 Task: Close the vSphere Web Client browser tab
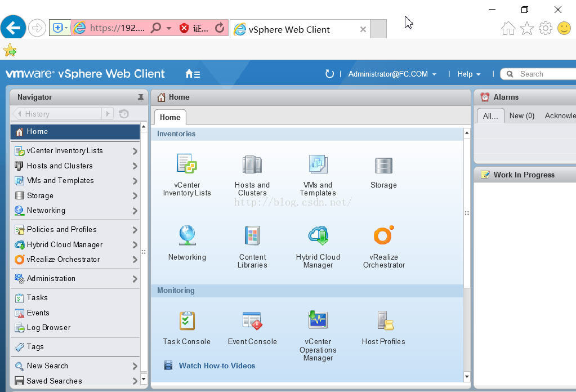click(x=363, y=29)
